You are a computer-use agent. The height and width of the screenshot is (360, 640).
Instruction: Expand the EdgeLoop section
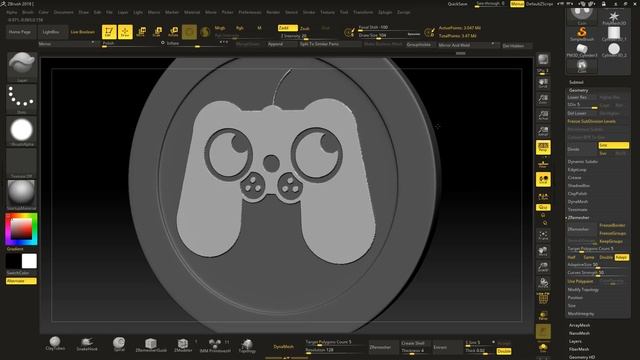coord(577,169)
